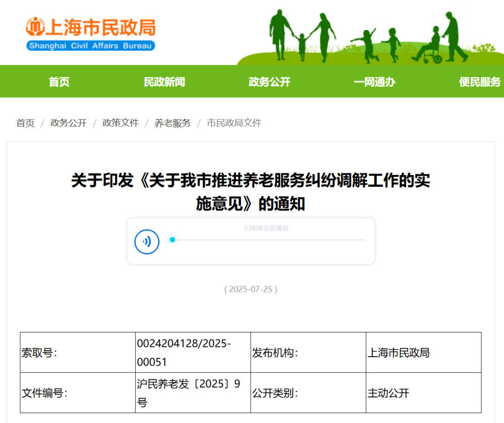Open 便民服务 in the navigation bar
The image size is (504, 423).
coord(479,82)
